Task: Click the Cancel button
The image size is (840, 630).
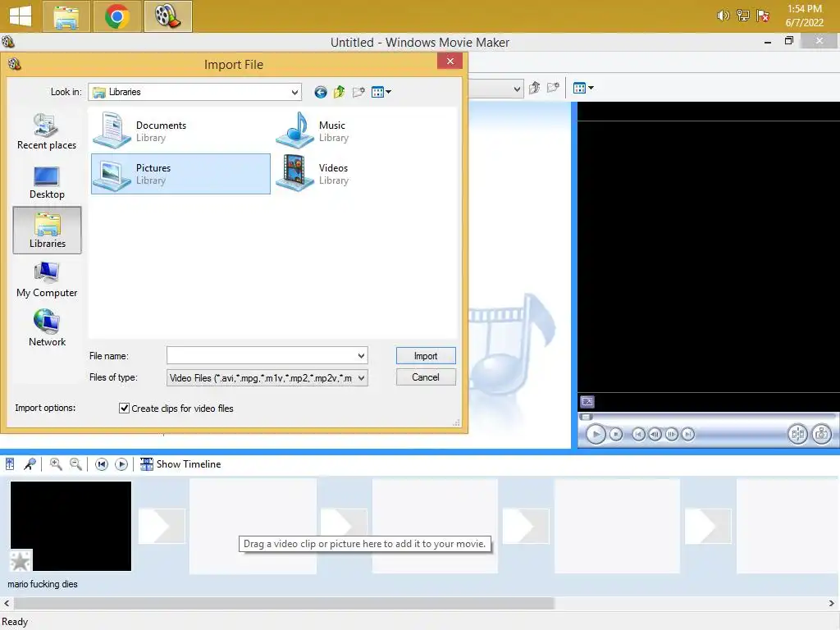Action: (x=426, y=377)
